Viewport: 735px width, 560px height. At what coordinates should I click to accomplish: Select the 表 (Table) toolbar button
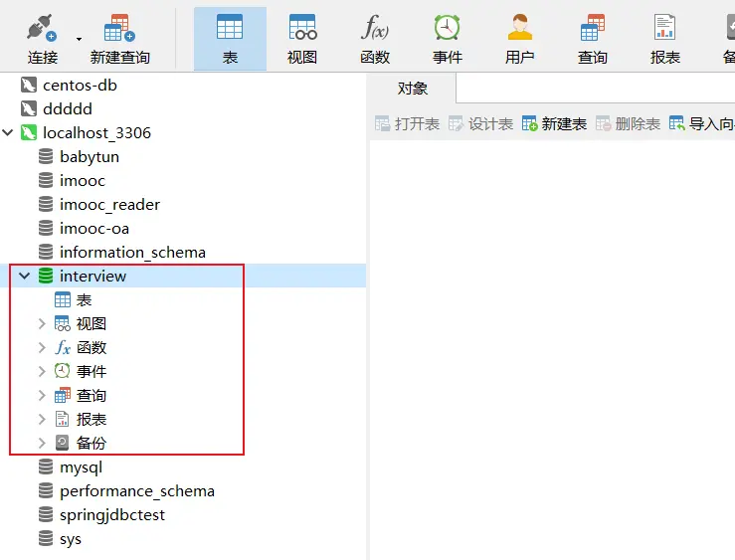(x=230, y=40)
